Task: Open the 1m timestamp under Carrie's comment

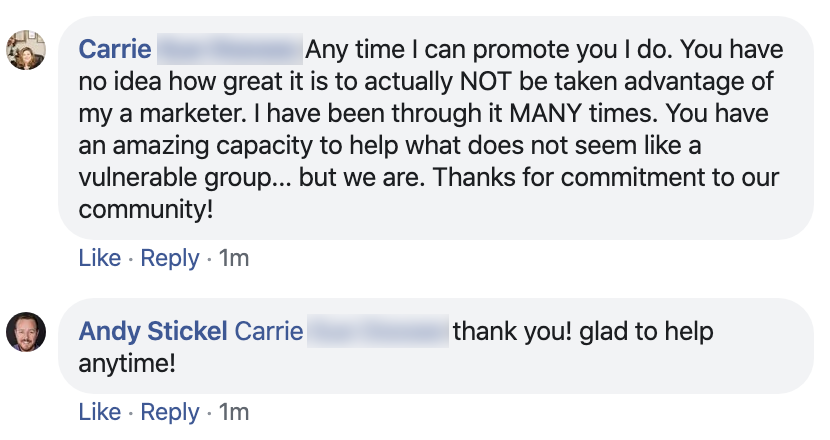Action: pos(234,258)
